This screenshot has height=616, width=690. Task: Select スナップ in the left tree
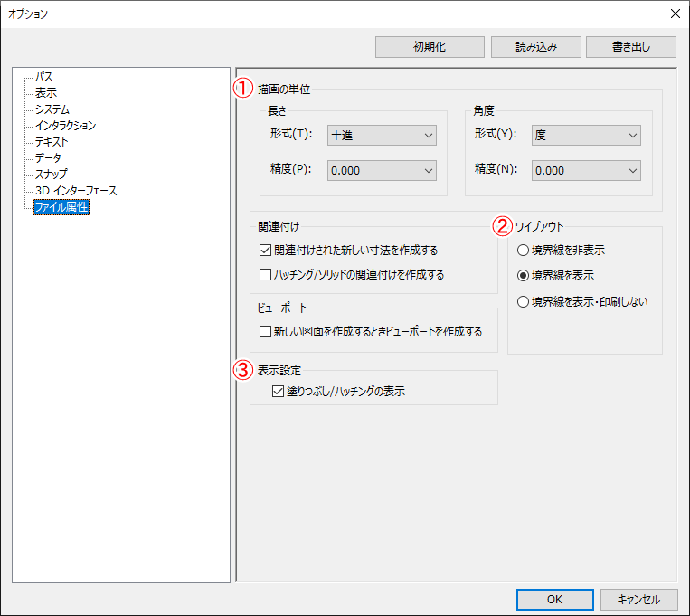point(51,175)
